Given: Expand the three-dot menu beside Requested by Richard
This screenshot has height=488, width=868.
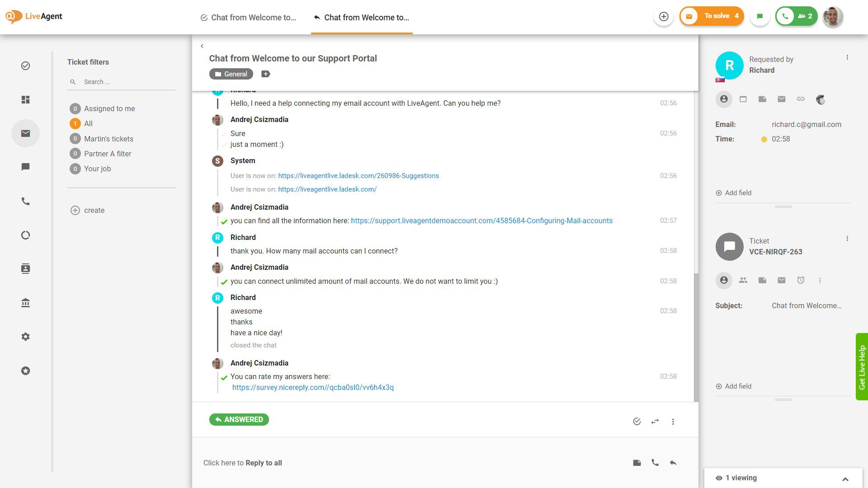Looking at the screenshot, I should (847, 57).
